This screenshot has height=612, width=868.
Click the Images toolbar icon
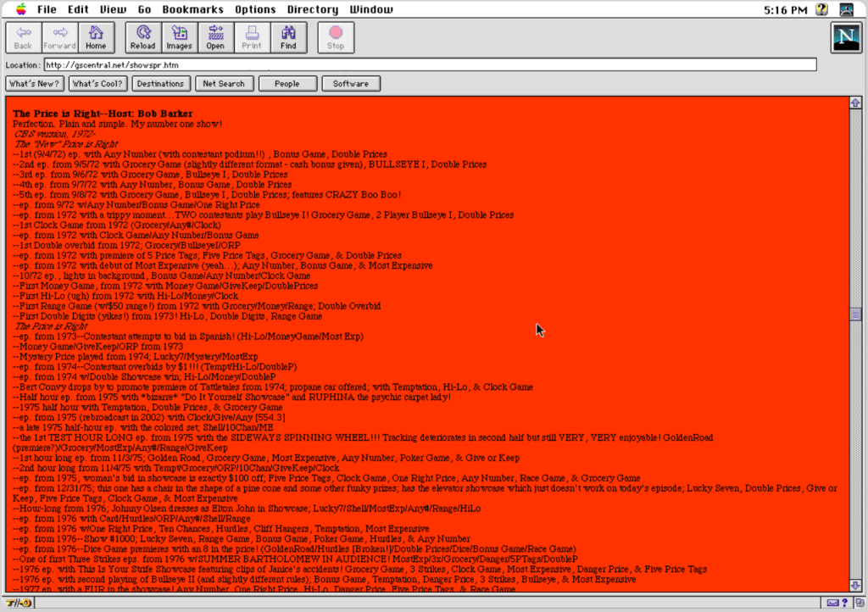[179, 36]
